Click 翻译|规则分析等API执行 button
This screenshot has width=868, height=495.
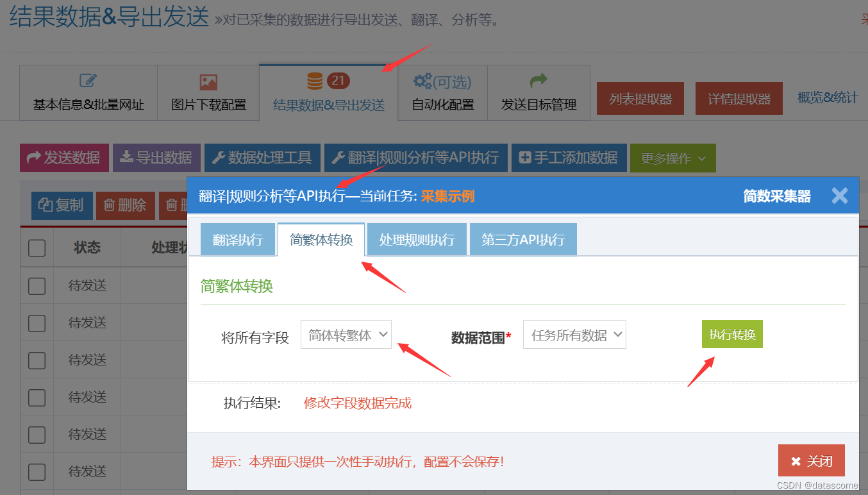click(x=416, y=158)
